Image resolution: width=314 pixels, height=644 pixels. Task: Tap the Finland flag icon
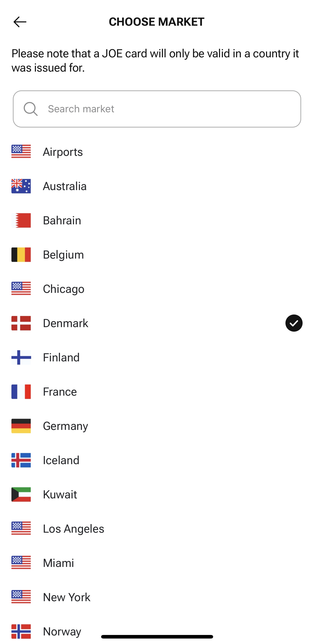click(x=21, y=358)
